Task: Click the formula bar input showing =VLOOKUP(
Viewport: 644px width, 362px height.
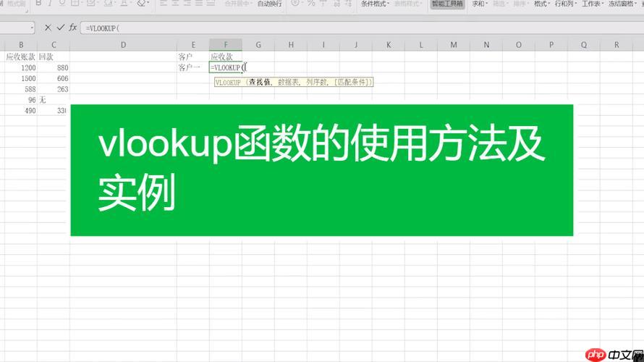Action: pos(361,28)
